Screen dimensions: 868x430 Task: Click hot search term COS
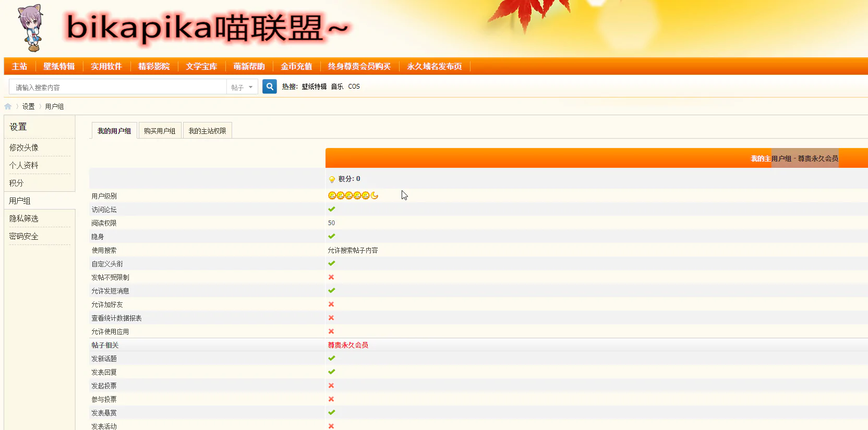point(354,87)
